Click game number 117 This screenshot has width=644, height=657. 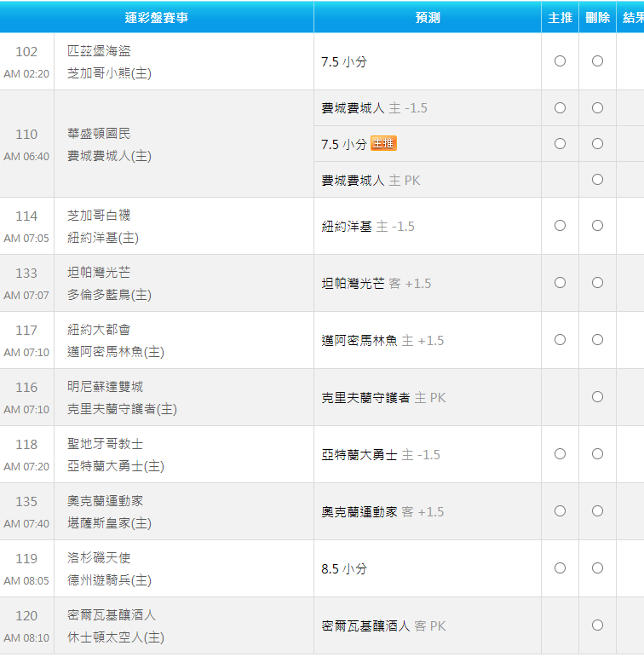click(x=26, y=330)
